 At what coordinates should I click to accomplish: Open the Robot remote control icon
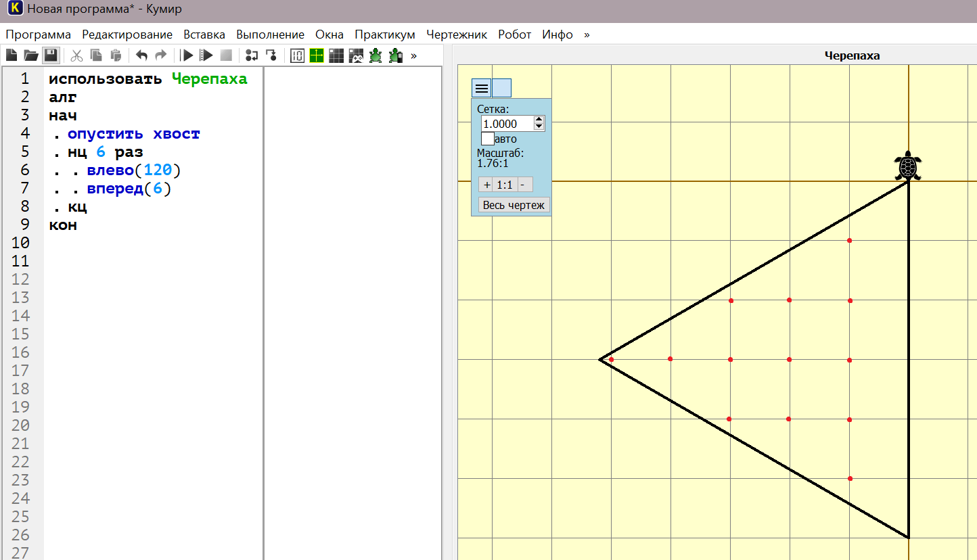[356, 55]
